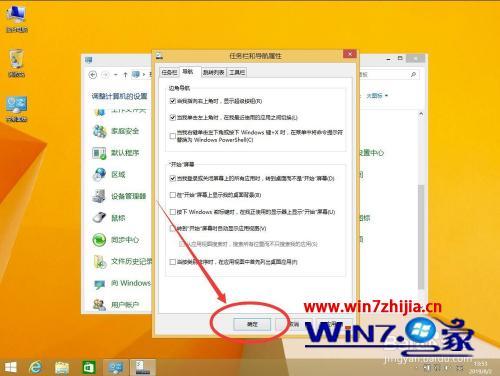
Task: Open the 鼠标 (Mouse) icon in Control Panel
Action: click(x=99, y=218)
